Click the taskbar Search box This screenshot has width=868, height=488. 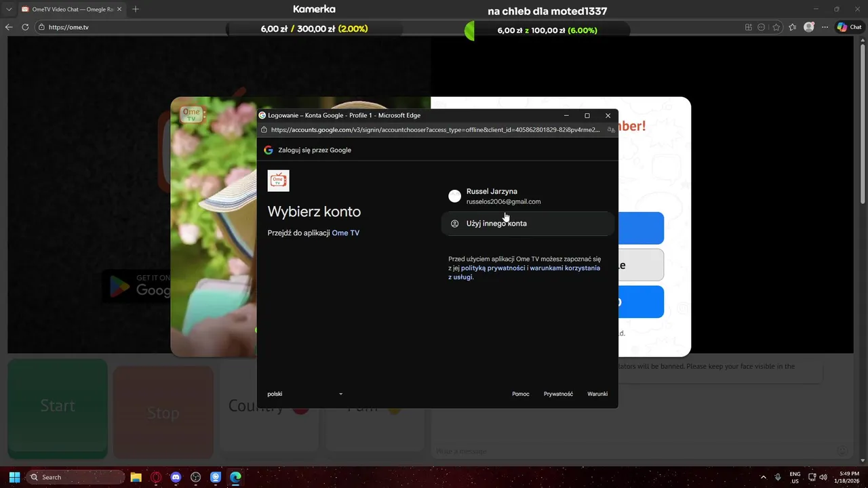[x=76, y=477]
